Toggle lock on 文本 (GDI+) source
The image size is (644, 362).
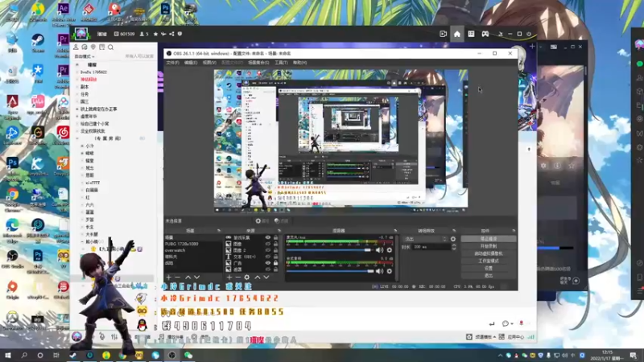click(275, 257)
